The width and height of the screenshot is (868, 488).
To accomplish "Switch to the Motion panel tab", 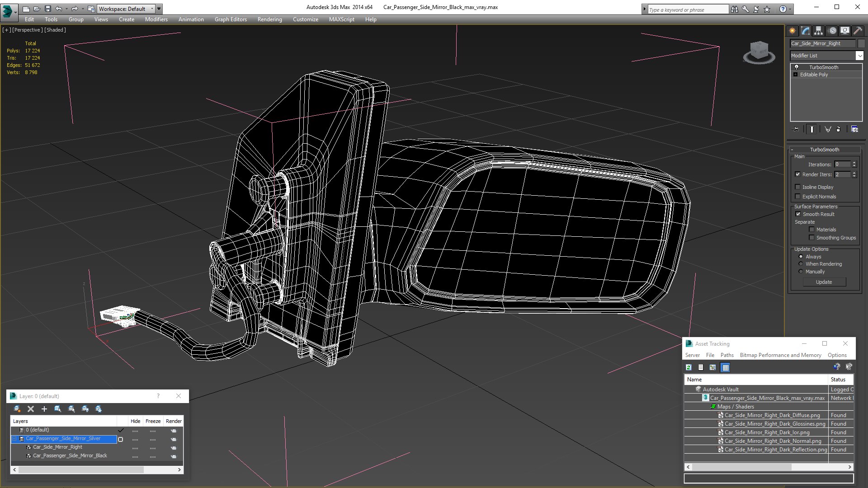I will pos(832,31).
